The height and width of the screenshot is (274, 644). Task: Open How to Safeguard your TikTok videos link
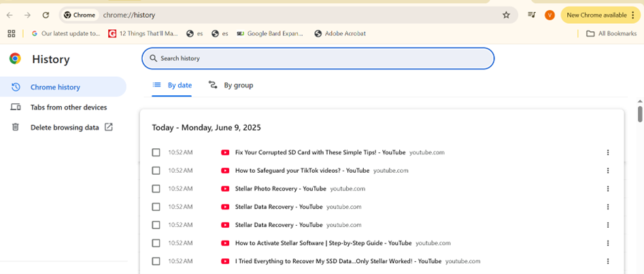[303, 171]
